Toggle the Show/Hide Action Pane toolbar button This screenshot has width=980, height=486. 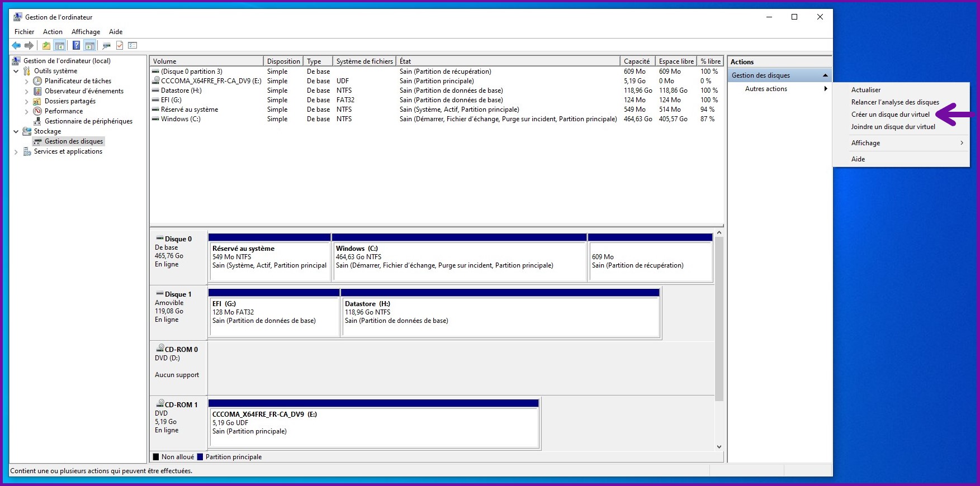[89, 46]
